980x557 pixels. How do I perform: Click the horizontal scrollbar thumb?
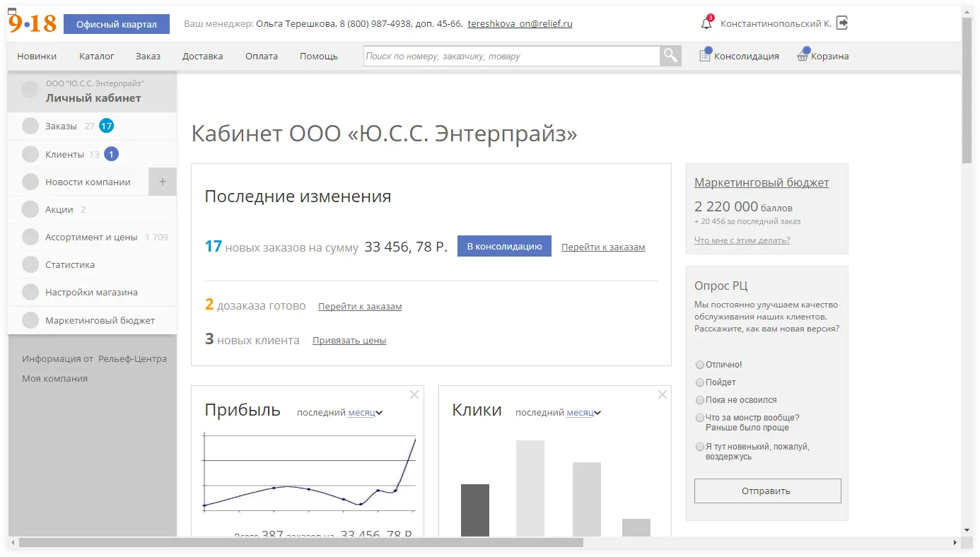coord(301,543)
